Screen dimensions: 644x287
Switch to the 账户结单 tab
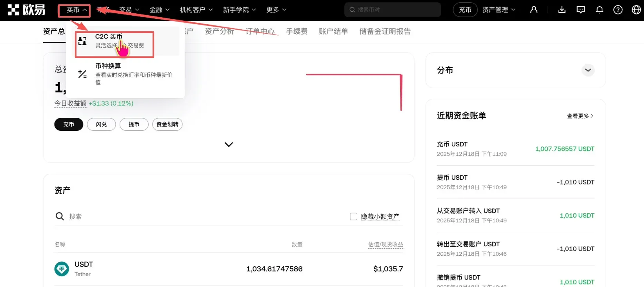333,31
